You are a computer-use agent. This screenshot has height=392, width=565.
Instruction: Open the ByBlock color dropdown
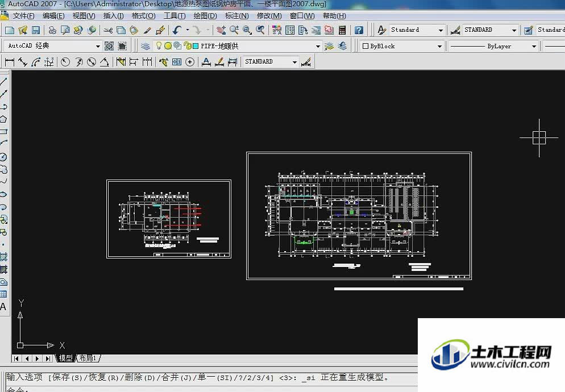coord(439,47)
